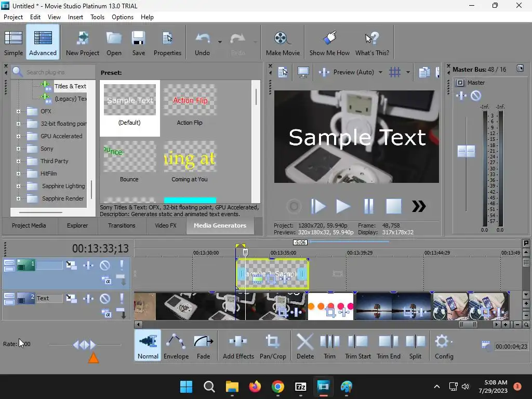Expand the HitFilm folder

click(x=18, y=174)
